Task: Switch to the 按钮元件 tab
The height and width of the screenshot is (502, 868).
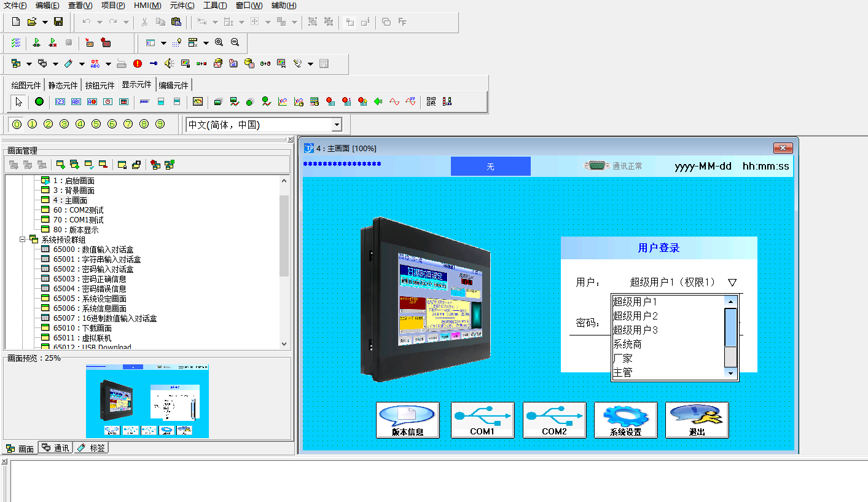Action: [100, 85]
